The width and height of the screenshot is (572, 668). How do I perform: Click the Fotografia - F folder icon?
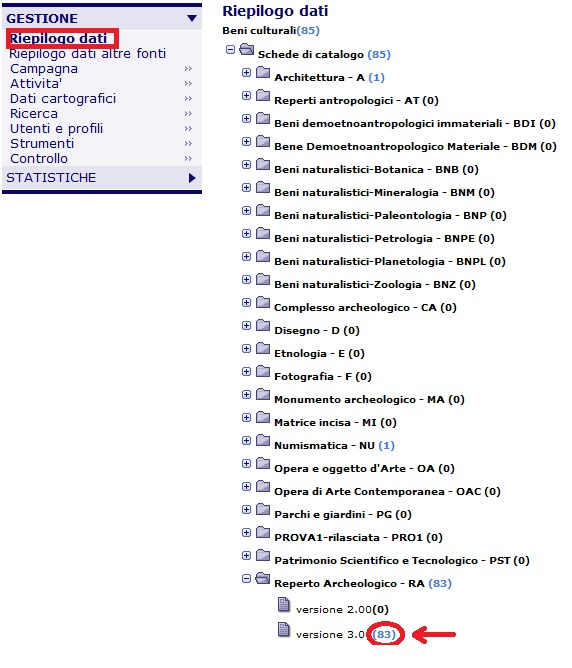point(263,371)
